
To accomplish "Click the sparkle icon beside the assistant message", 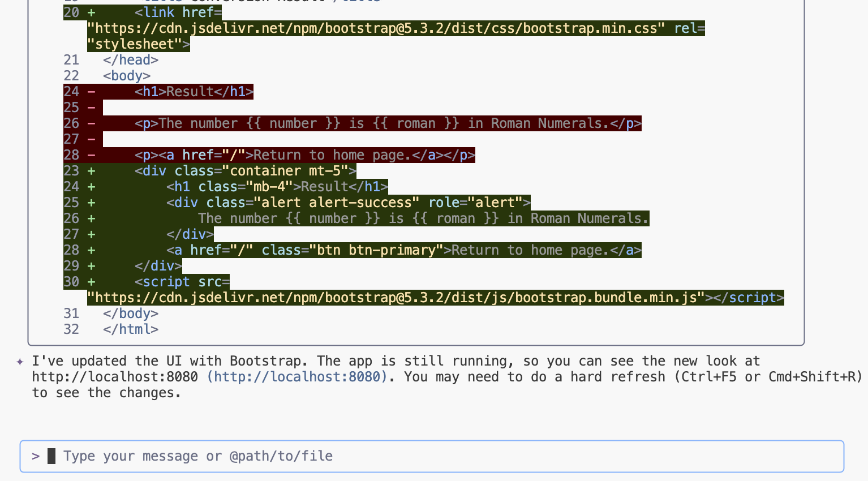I will [20, 362].
